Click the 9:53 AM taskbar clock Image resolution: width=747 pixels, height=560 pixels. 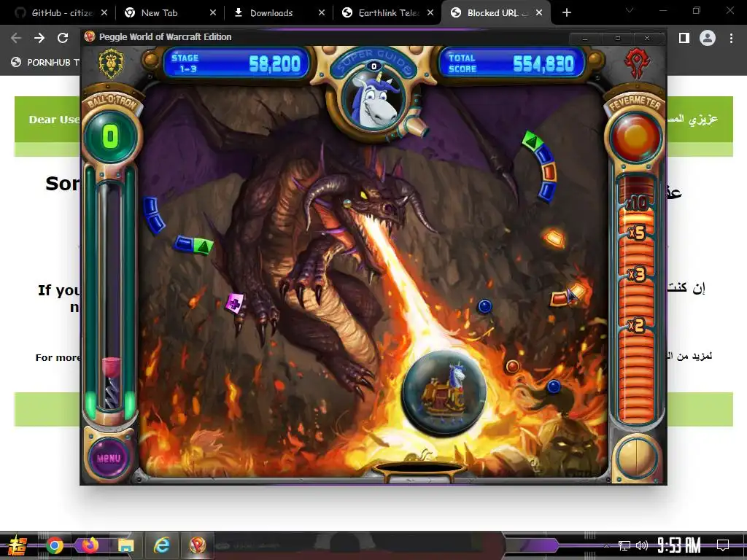point(679,545)
